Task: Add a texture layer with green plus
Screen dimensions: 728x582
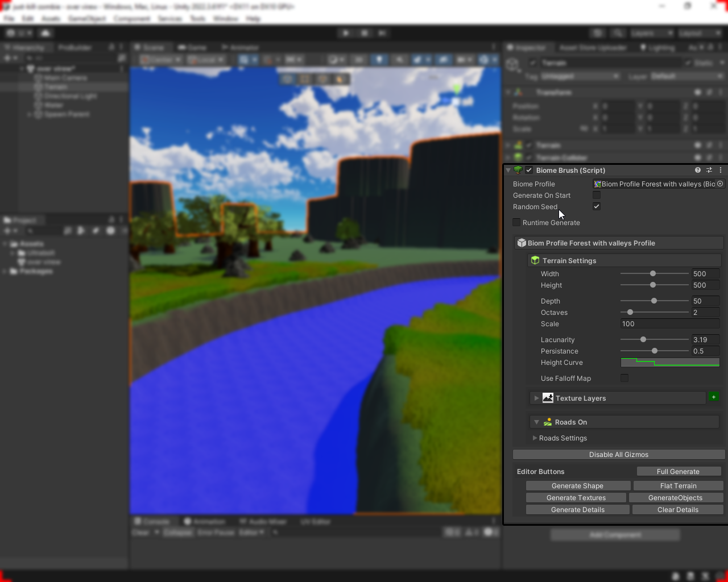Action: pyautogui.click(x=714, y=397)
